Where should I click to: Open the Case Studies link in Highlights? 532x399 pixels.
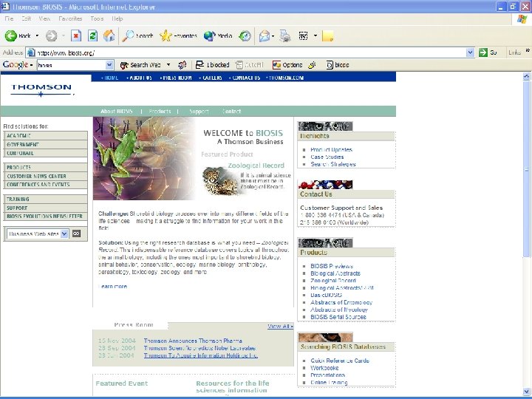(x=327, y=157)
